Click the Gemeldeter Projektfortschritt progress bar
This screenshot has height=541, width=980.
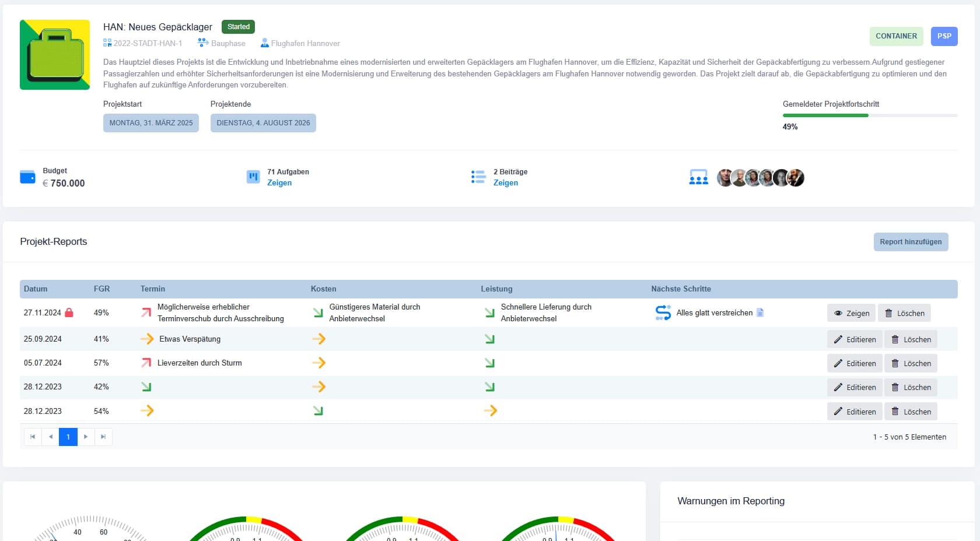coord(870,115)
